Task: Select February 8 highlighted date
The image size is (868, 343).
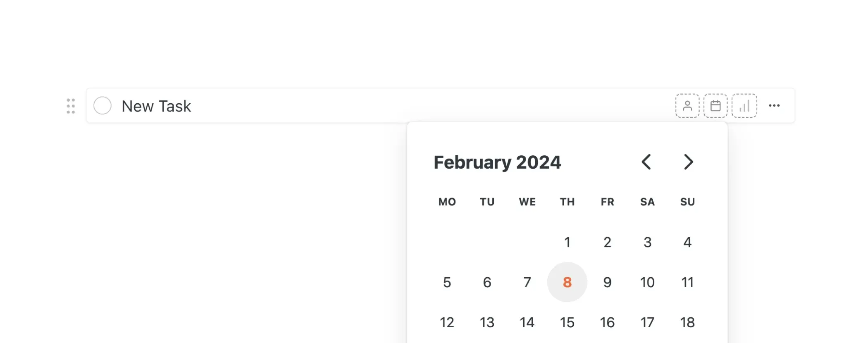Action: (567, 282)
